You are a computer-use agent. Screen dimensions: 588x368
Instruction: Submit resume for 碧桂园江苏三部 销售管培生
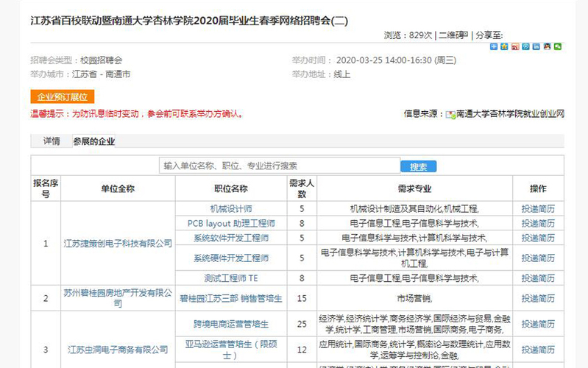tap(538, 298)
